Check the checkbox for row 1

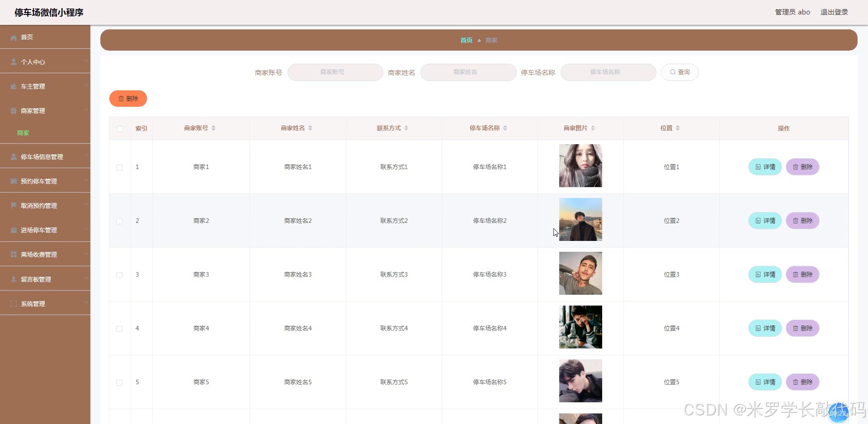tap(119, 167)
